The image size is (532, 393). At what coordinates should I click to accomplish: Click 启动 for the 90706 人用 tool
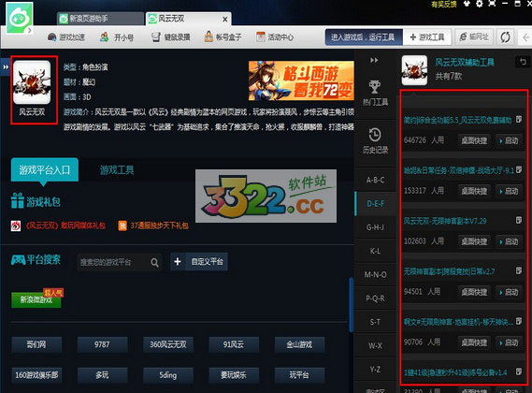click(509, 342)
